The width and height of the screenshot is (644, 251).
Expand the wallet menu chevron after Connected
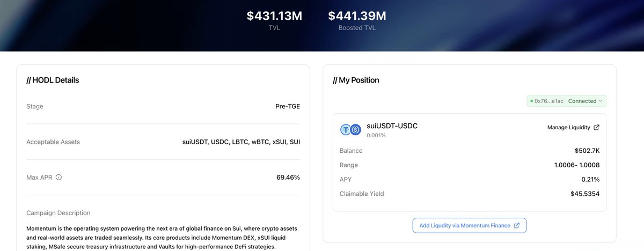tap(601, 101)
